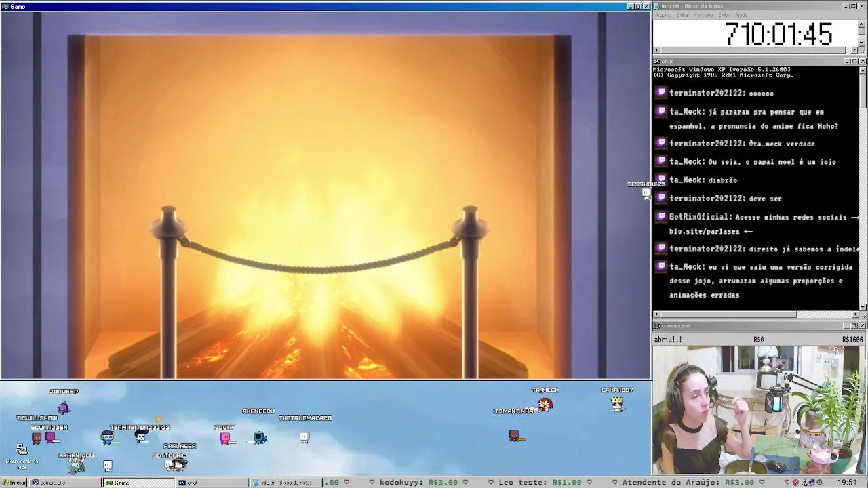The width and height of the screenshot is (868, 488).
Task: Click Twitch badge next to 'diabrão' message
Action: (661, 180)
